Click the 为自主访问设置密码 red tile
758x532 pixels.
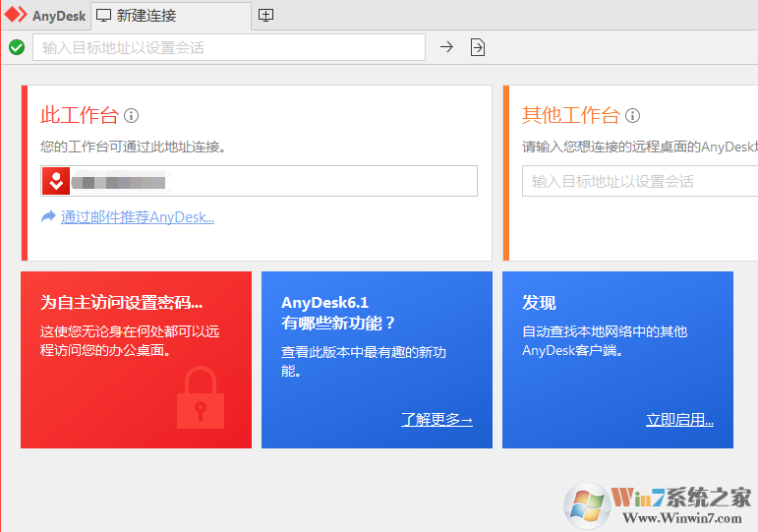click(122, 303)
